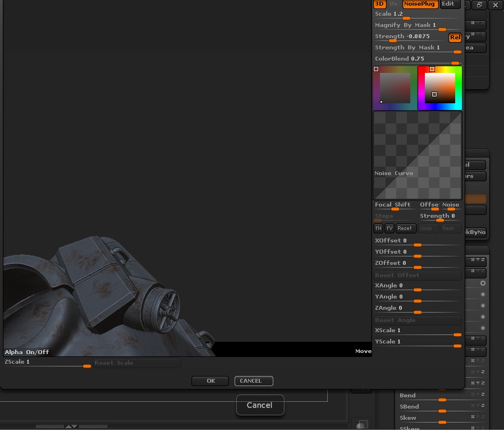Image resolution: width=504 pixels, height=431 pixels.
Task: Toggle the 3D noise mode
Action: [x=379, y=4]
